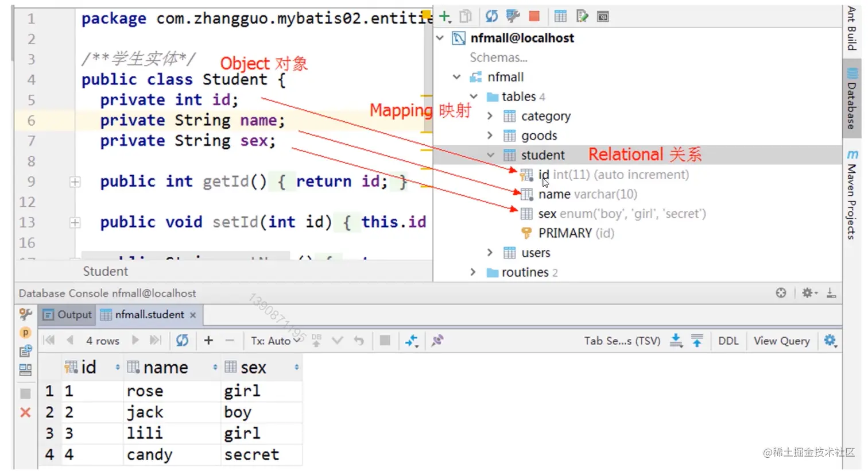Open the Ant Build side tab

click(x=852, y=28)
